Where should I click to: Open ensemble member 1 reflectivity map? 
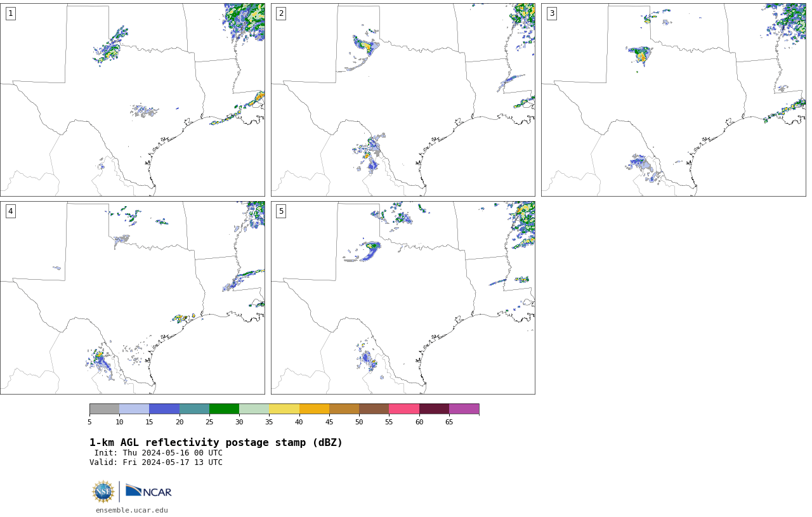tap(133, 100)
